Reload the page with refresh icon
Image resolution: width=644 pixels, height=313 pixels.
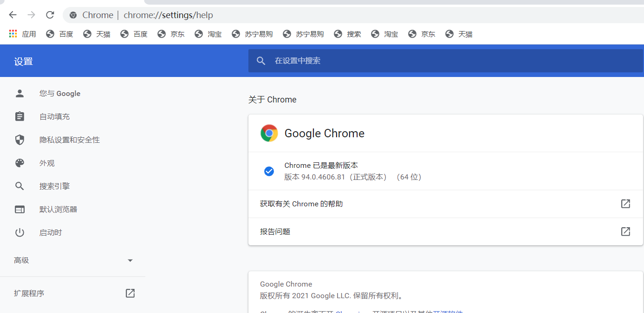tap(50, 15)
